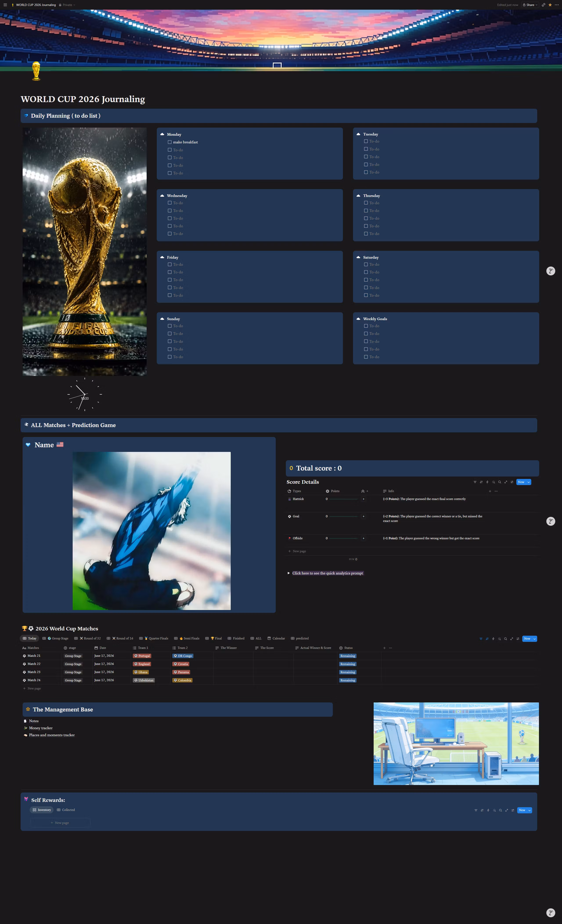This screenshot has height=924, width=562.
Task: Open the Share dropdown
Action: (530, 5)
